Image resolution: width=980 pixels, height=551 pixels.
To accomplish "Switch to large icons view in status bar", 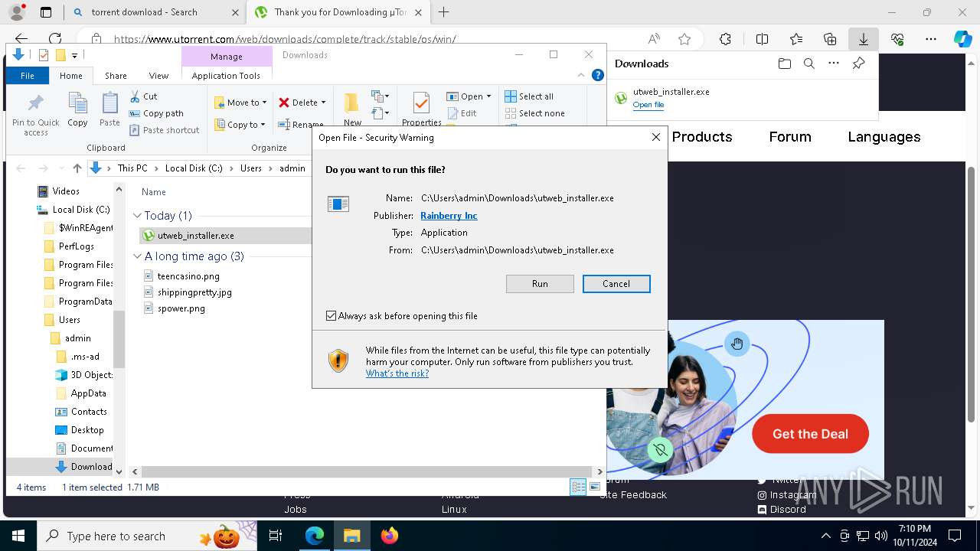I will [x=595, y=487].
